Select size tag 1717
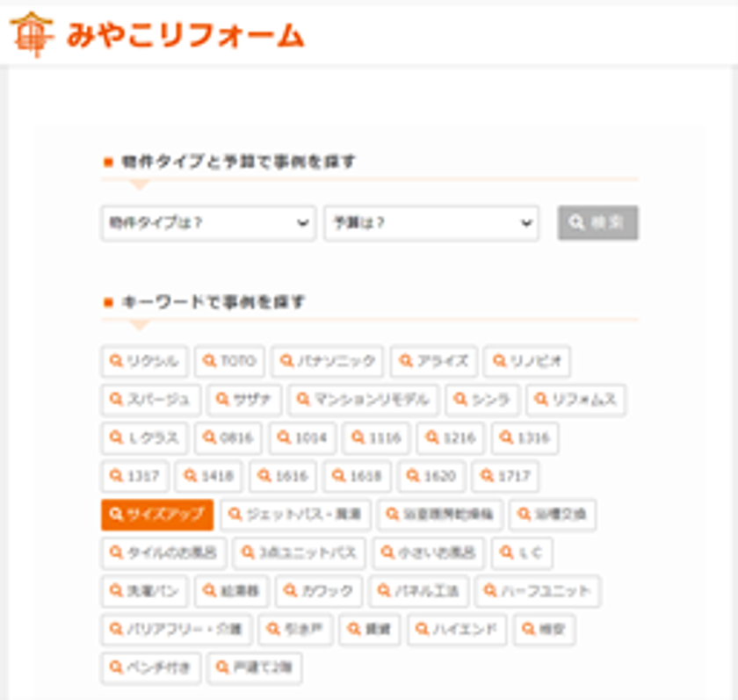The height and width of the screenshot is (700, 738). point(506,476)
